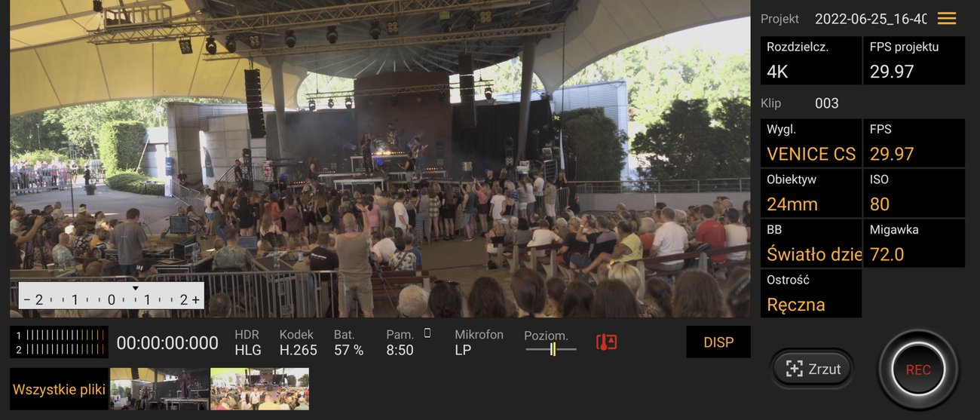Open the Rozdzielcz. 4K resolution setting
The height and width of the screenshot is (420, 980).
point(811,60)
